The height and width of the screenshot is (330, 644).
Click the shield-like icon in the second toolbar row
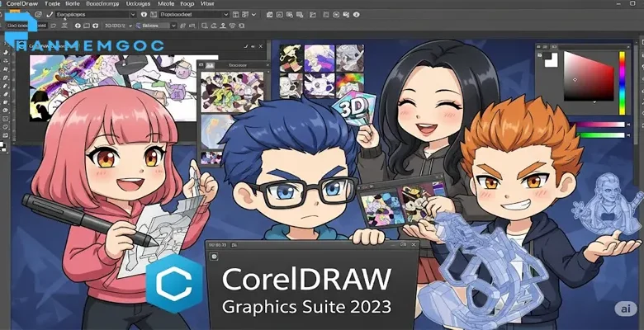click(233, 26)
